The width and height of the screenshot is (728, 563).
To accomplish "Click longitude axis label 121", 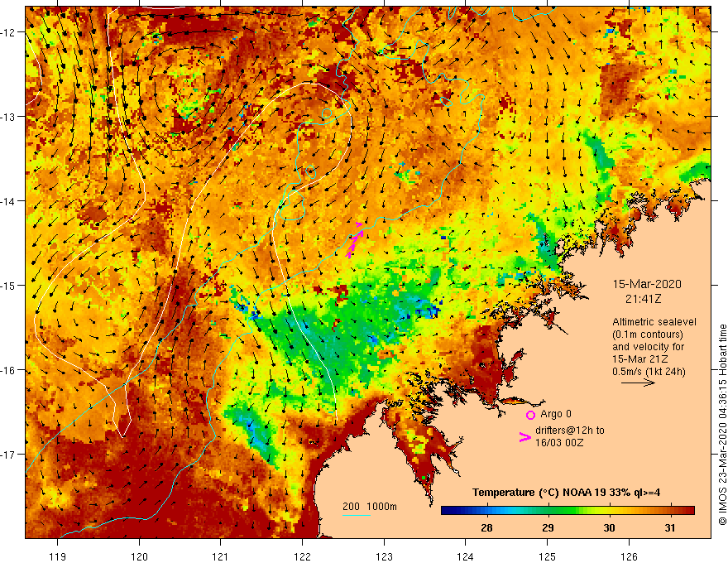I will [x=221, y=556].
